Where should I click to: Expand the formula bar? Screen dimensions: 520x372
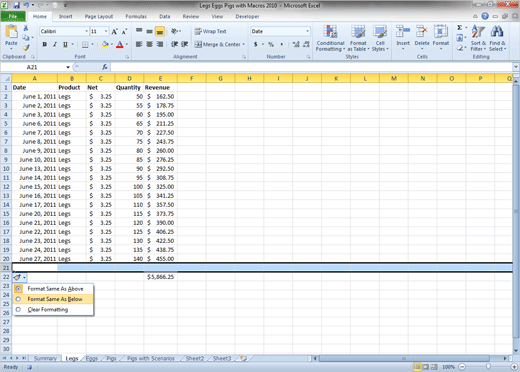coord(516,67)
